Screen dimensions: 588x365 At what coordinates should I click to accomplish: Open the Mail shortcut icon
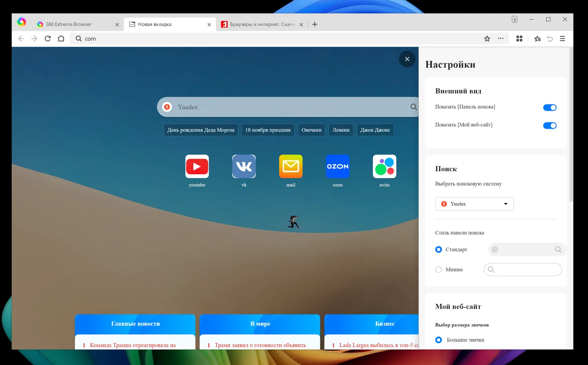[291, 166]
